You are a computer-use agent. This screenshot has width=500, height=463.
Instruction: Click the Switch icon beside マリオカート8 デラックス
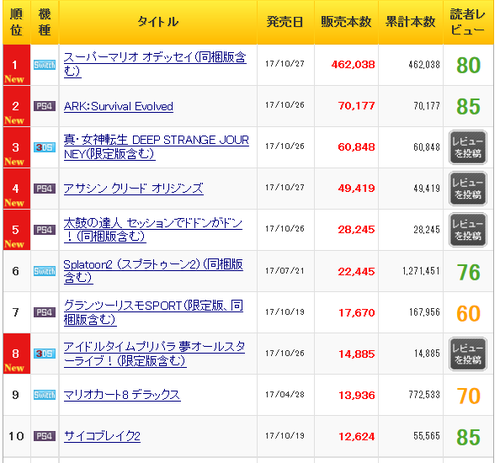coord(45,395)
